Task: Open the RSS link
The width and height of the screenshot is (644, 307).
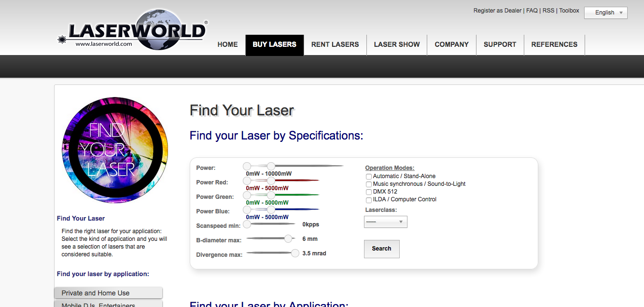Action: [548, 11]
